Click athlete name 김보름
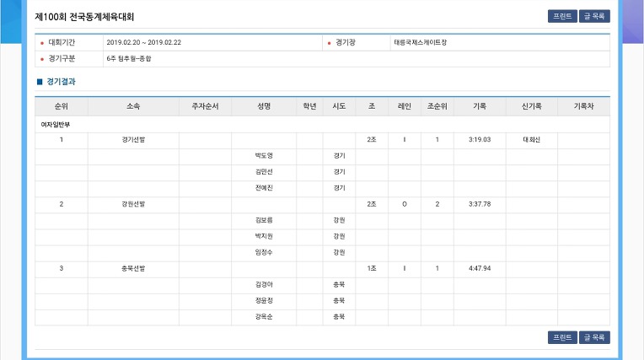Viewport: 644px width, 360px height. click(264, 220)
